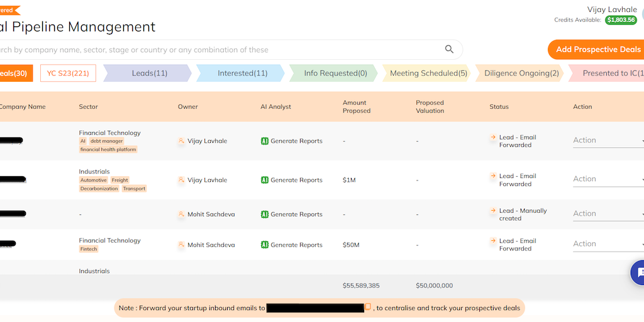Click the $1,803.56 credits available badge
This screenshot has height=322, width=644.
(621, 20)
